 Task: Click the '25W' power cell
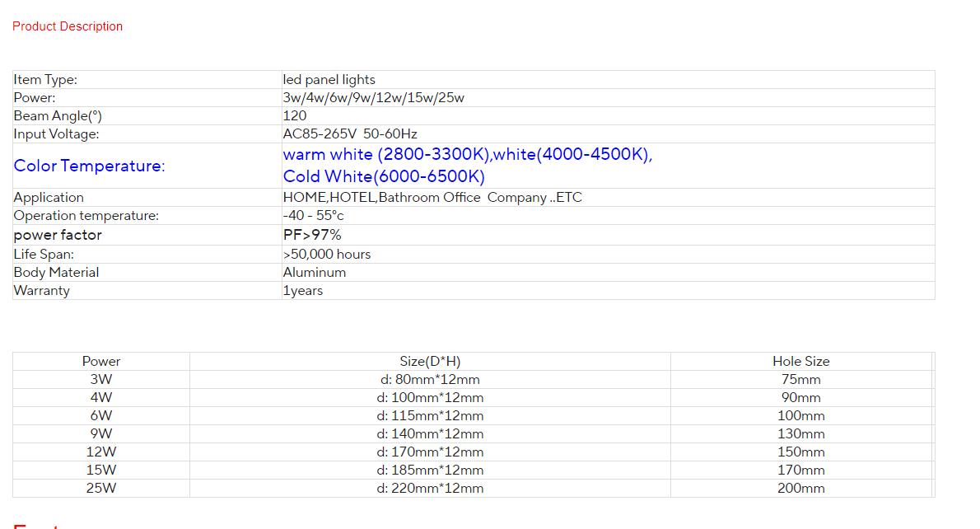point(101,489)
